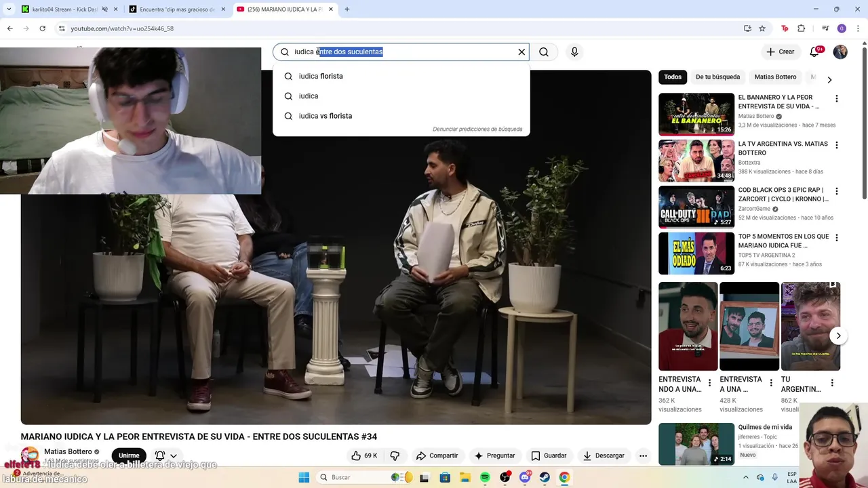Open Steam from taskbar
This screenshot has width=868, height=488.
545,477
